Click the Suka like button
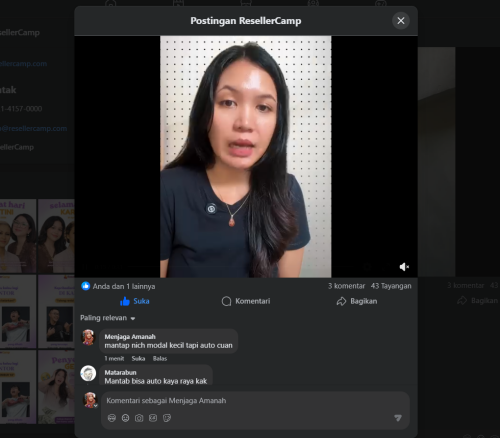The width and height of the screenshot is (500, 438). [x=135, y=301]
